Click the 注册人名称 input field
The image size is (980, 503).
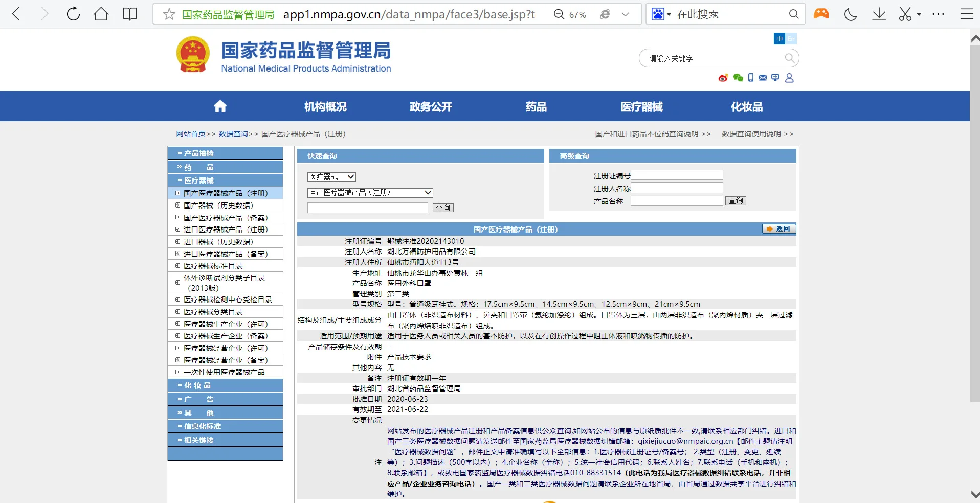coord(677,188)
